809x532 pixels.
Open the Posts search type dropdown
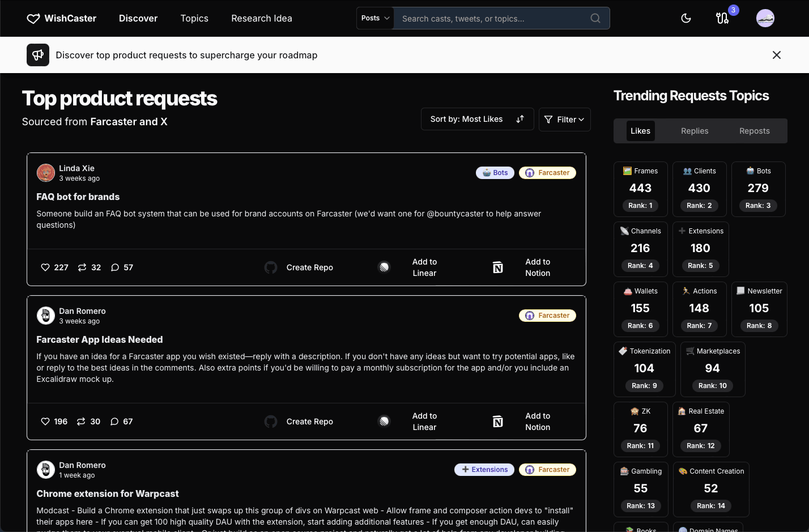coord(375,18)
